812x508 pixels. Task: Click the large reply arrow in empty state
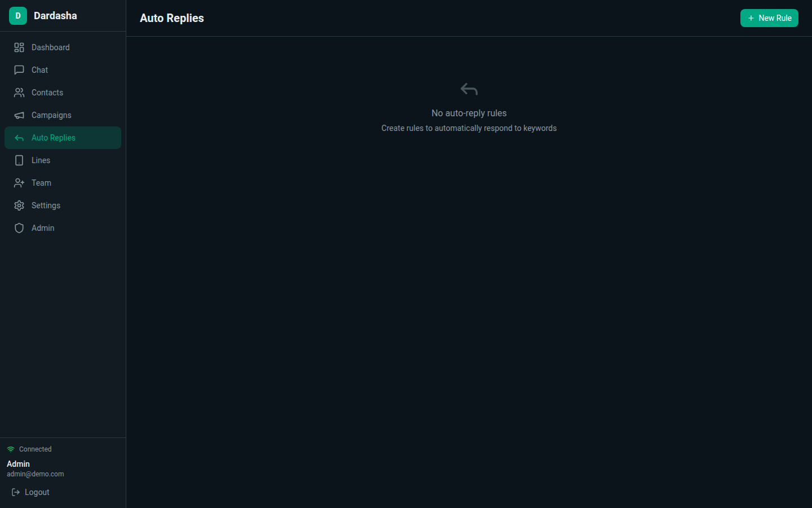469,89
